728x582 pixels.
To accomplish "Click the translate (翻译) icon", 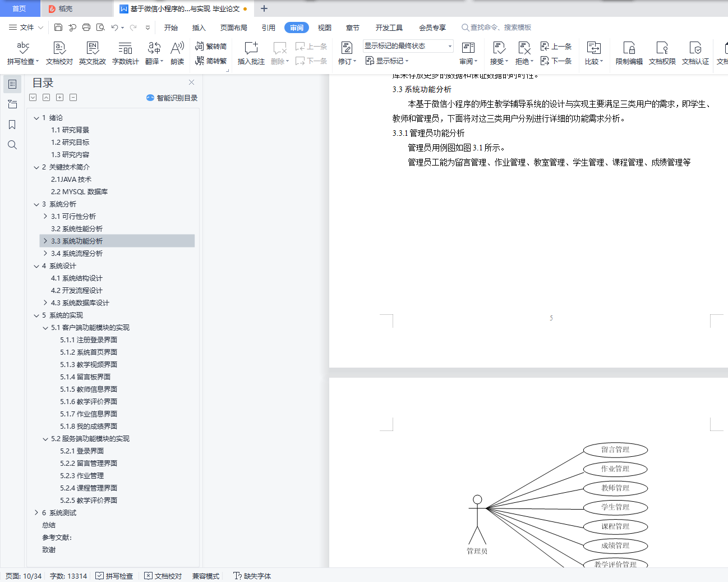I will click(x=154, y=53).
